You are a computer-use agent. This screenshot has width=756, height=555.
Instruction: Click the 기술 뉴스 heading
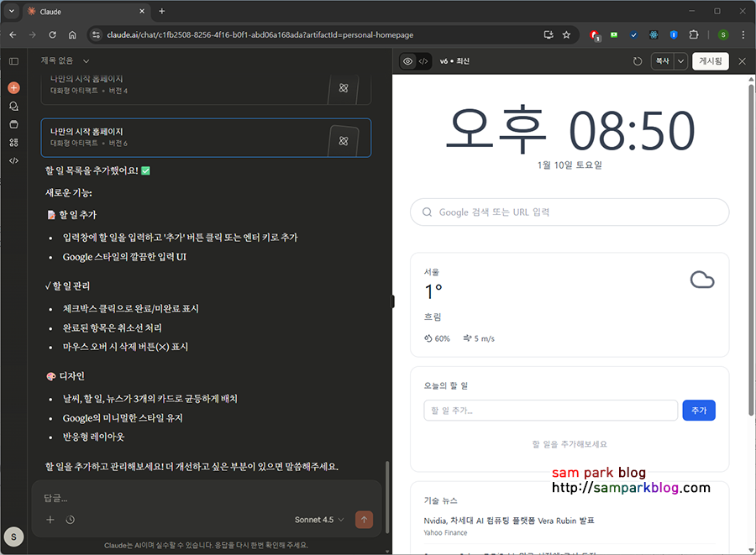(x=441, y=501)
